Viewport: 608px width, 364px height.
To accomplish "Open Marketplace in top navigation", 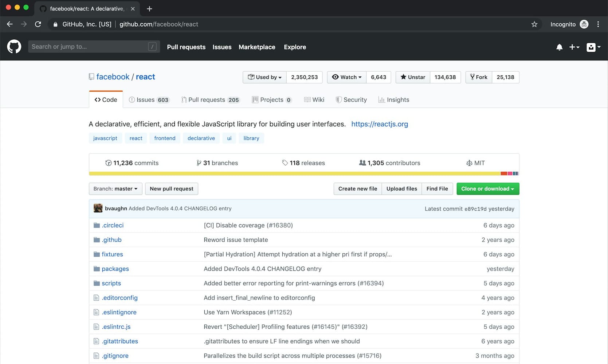I will click(257, 47).
